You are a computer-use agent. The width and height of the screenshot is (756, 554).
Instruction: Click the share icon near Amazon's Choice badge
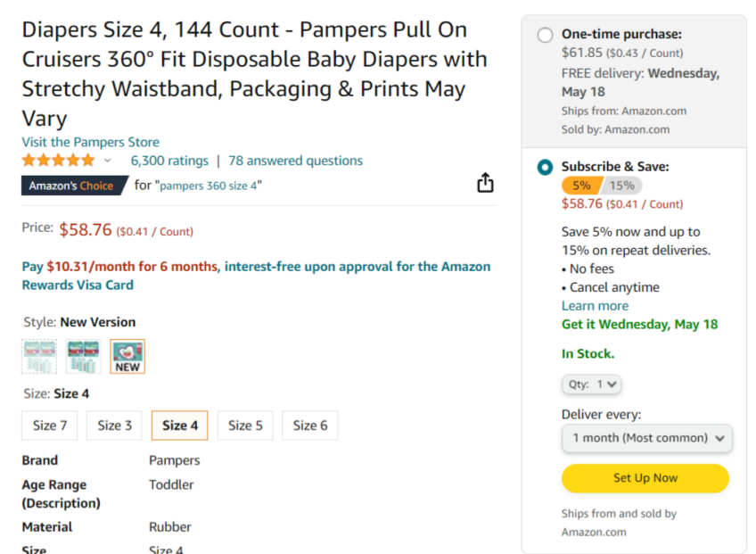pyautogui.click(x=485, y=182)
